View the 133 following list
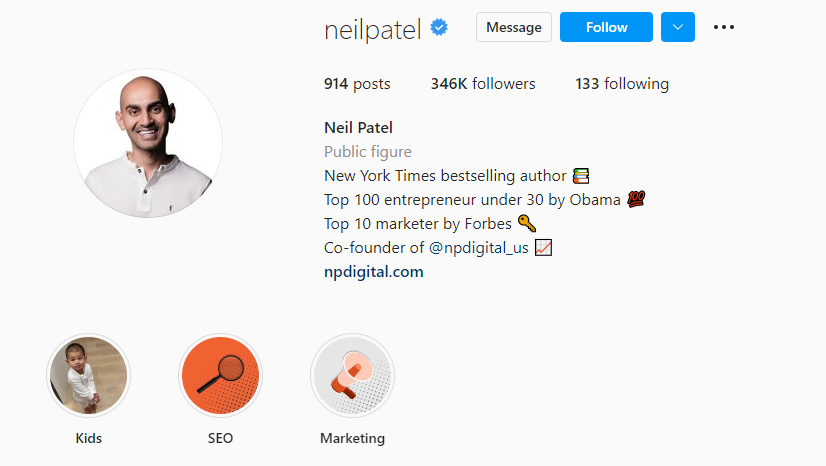826x466 pixels. (x=622, y=84)
